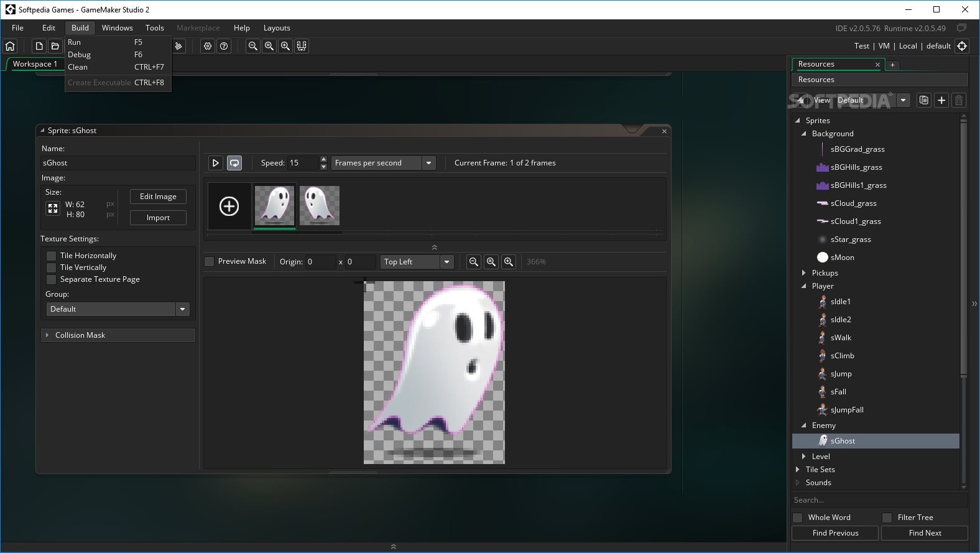Click the sprite Name input field
Viewport: 980px width, 553px height.
(x=118, y=163)
